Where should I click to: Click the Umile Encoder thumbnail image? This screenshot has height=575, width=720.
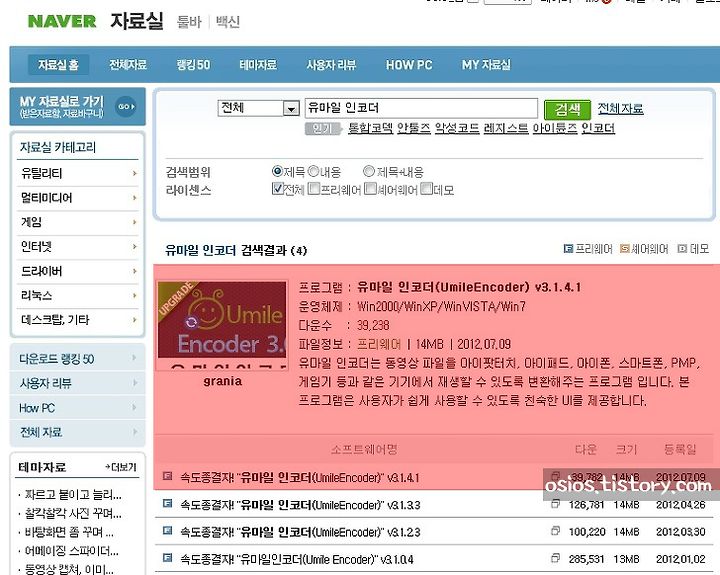click(x=222, y=325)
